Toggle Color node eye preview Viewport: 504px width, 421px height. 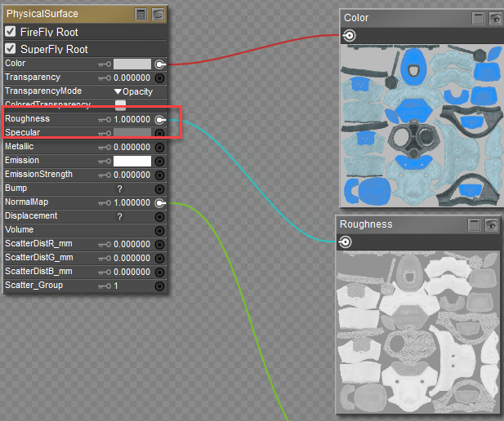[x=495, y=18]
